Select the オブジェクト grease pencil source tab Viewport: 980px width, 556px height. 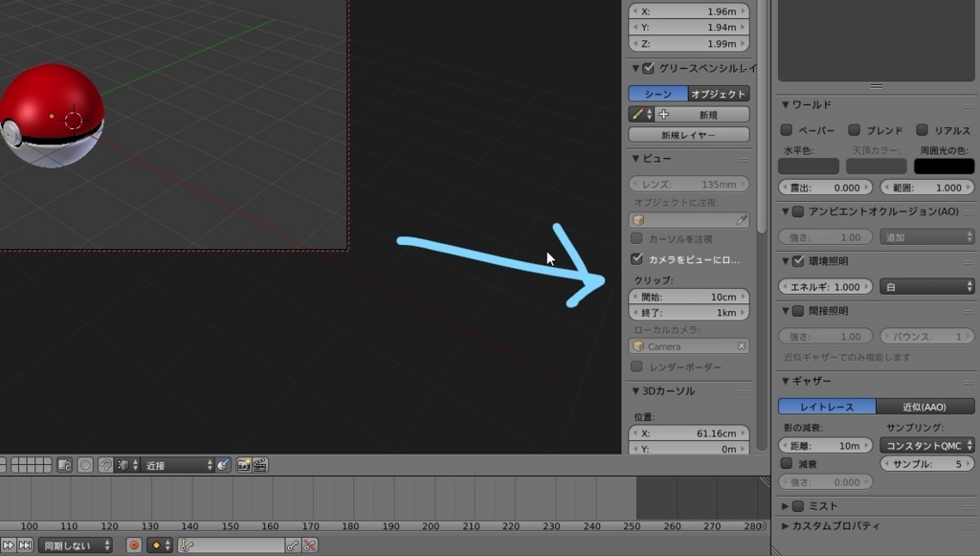[x=719, y=94]
